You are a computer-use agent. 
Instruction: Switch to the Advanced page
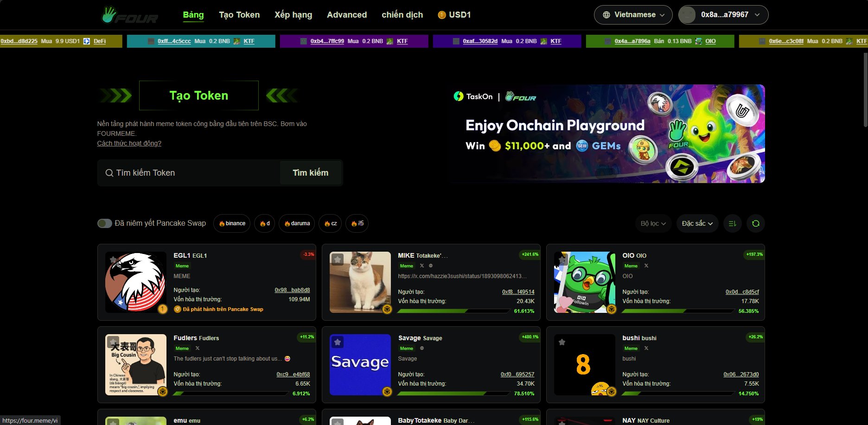[x=347, y=15]
